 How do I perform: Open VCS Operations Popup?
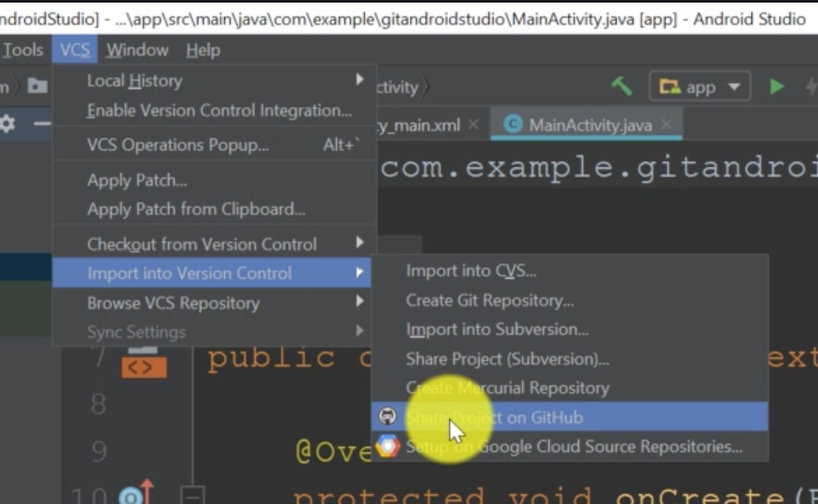(x=214, y=145)
